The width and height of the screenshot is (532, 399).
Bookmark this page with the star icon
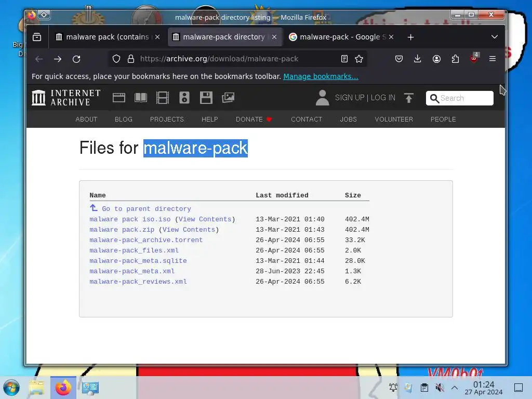(359, 59)
